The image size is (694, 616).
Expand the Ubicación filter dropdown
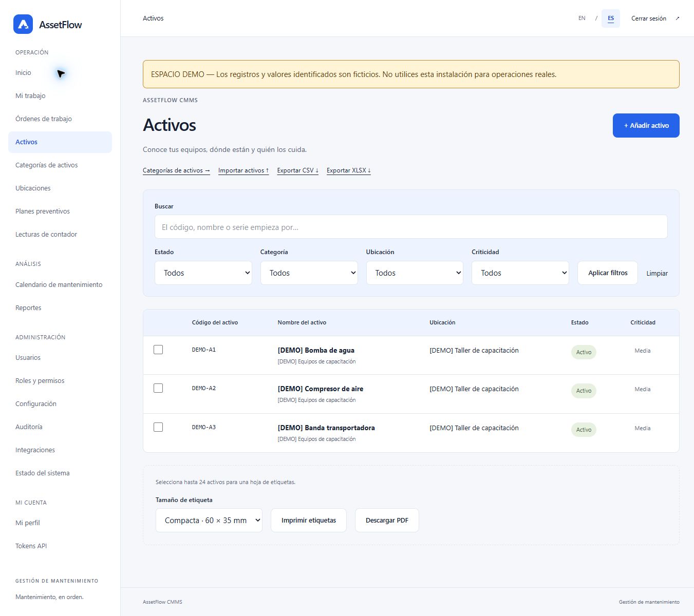pos(415,273)
